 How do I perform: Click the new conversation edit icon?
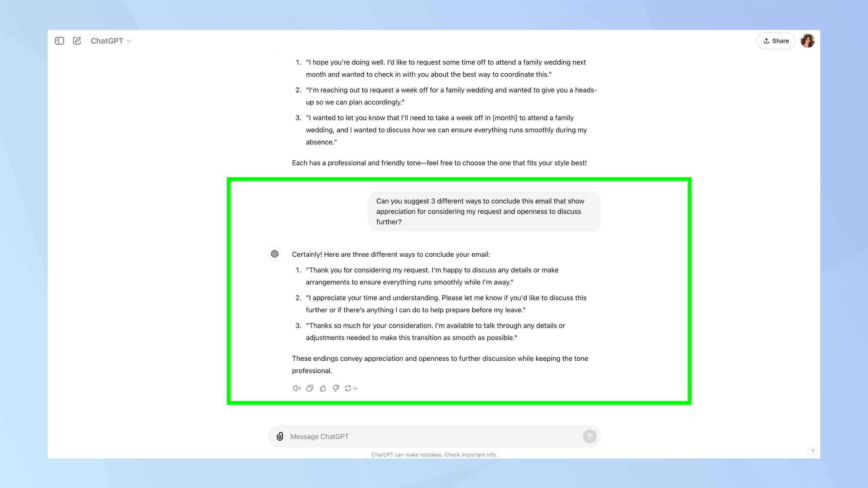click(76, 40)
